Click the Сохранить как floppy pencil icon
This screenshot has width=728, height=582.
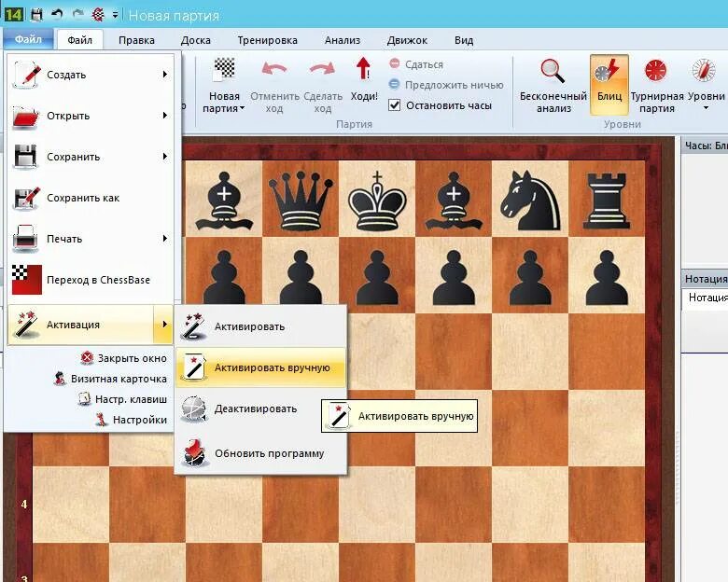(26, 198)
